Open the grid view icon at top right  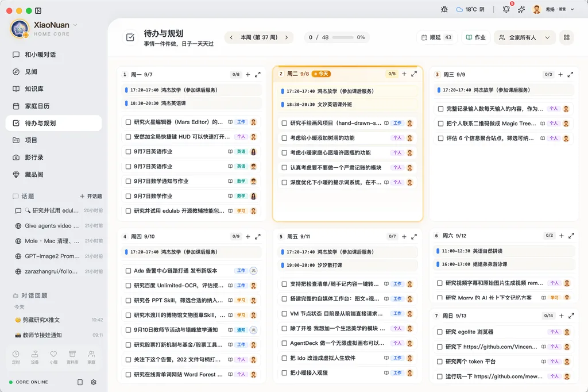(567, 37)
